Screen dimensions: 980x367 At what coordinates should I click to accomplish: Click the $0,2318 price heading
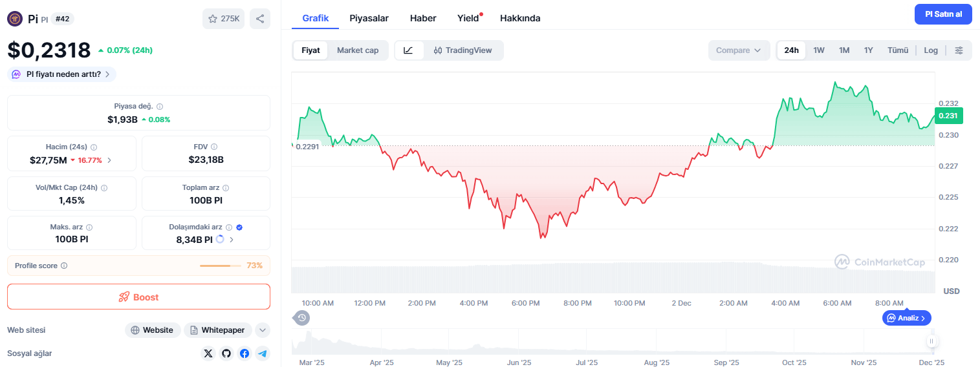point(49,50)
